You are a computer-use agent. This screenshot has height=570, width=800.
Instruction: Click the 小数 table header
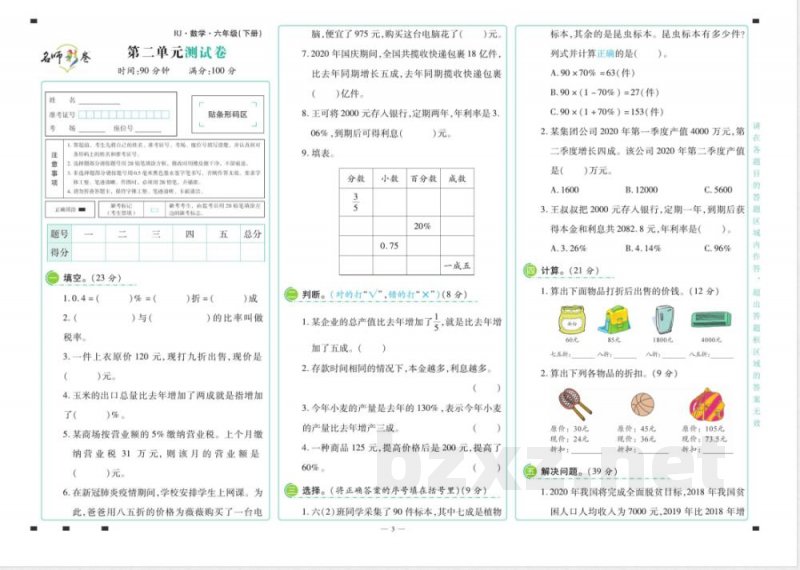tap(390, 179)
